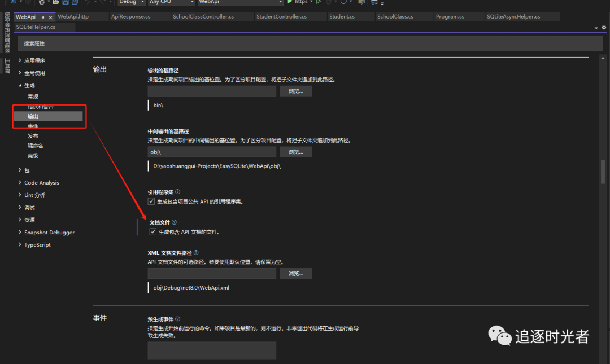Click help icon beside 预生成事件 heading
Viewport: 610px width, 364px height.
coord(178,319)
